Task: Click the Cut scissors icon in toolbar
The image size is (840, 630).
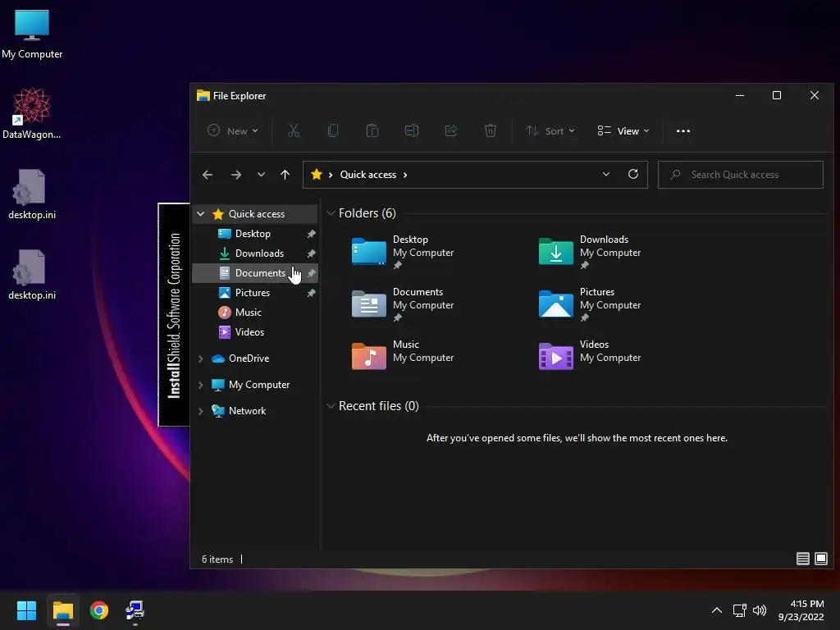Action: [x=294, y=130]
